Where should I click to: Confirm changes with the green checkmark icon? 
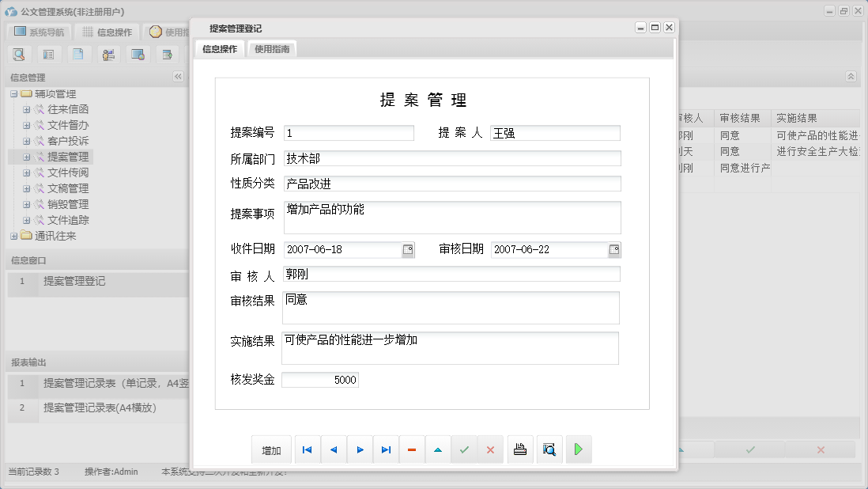pos(464,449)
